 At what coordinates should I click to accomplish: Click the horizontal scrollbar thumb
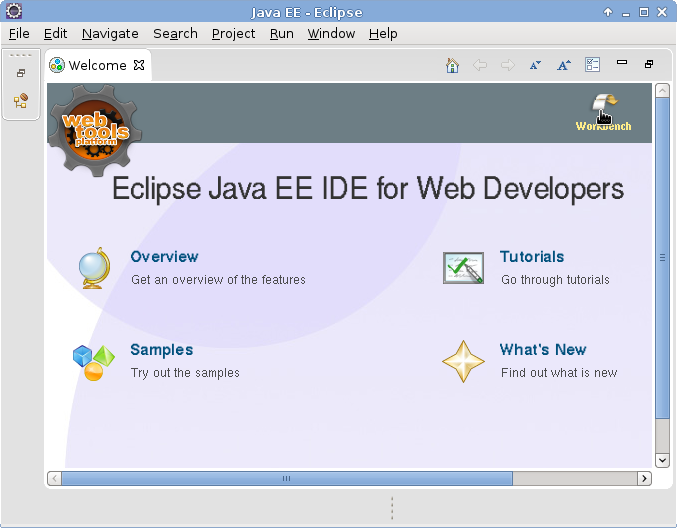[x=287, y=478]
